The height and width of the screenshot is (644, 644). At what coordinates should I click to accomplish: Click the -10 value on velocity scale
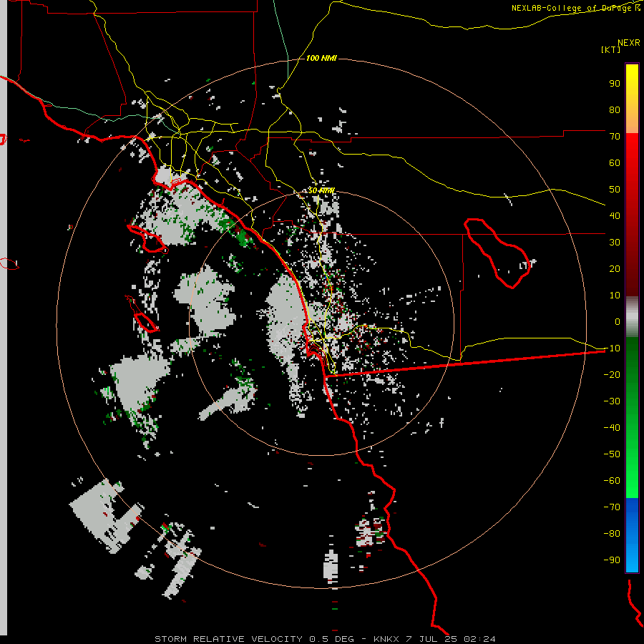point(612,348)
